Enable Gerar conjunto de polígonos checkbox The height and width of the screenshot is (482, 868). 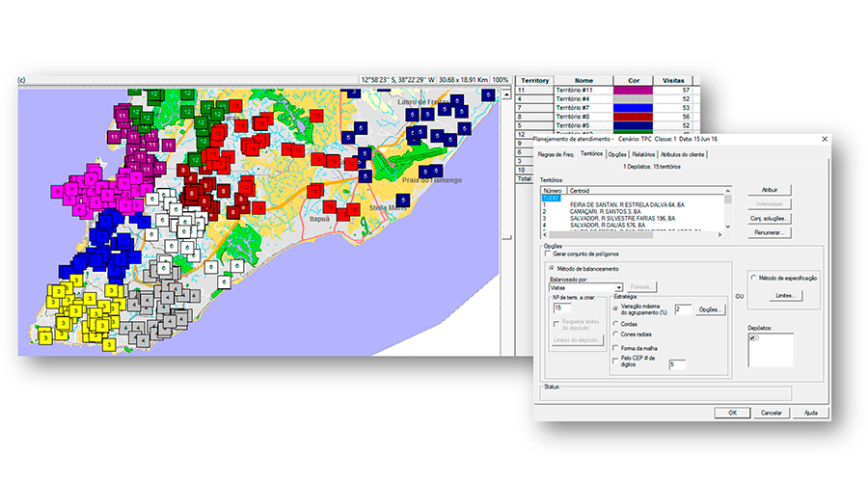[547, 255]
